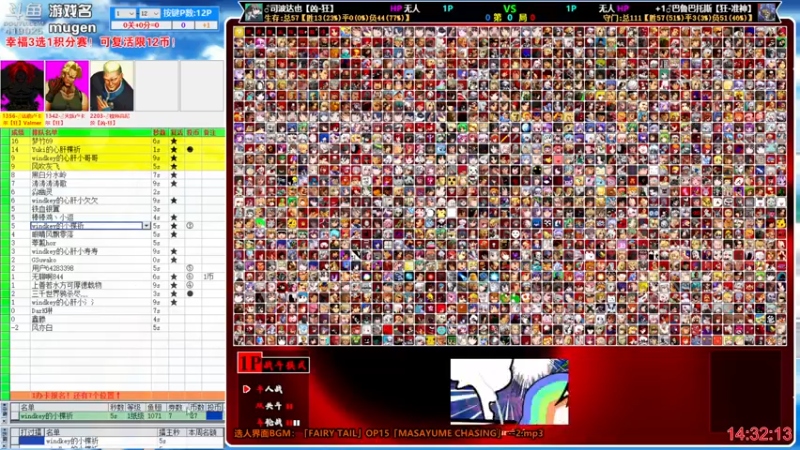Click the purple 0 counter cell
This screenshot has height=450, width=800.
[183, 24]
